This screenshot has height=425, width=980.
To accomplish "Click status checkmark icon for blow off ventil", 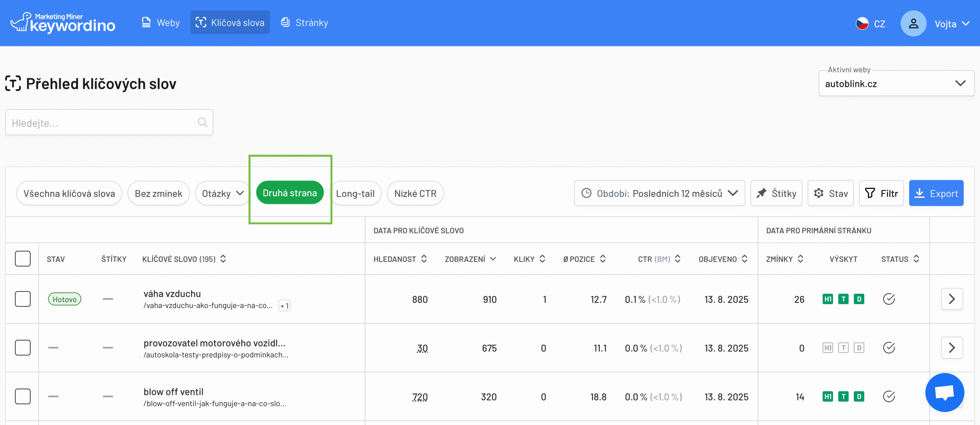I will 889,397.
